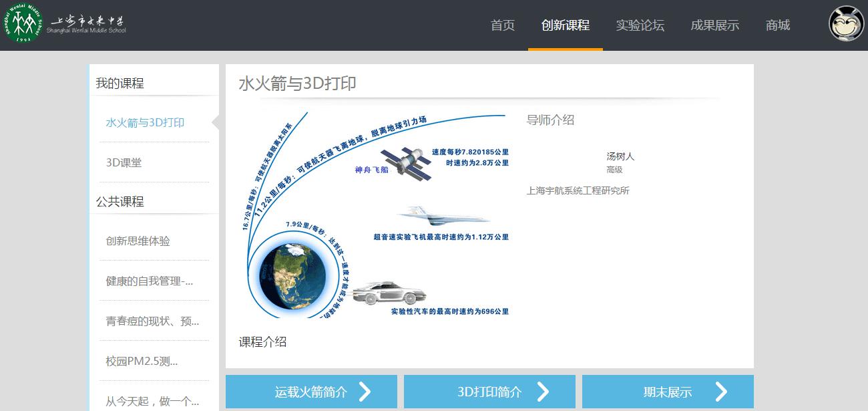Click the space velocity course image
The width and height of the screenshot is (868, 411).
point(375,214)
